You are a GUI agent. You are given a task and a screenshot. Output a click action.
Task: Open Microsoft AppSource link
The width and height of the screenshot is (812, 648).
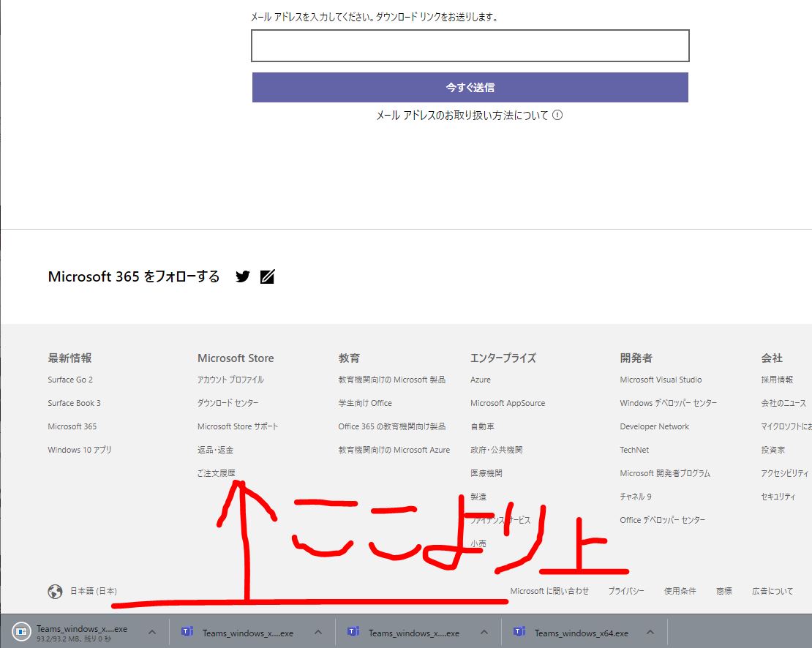[508, 403]
